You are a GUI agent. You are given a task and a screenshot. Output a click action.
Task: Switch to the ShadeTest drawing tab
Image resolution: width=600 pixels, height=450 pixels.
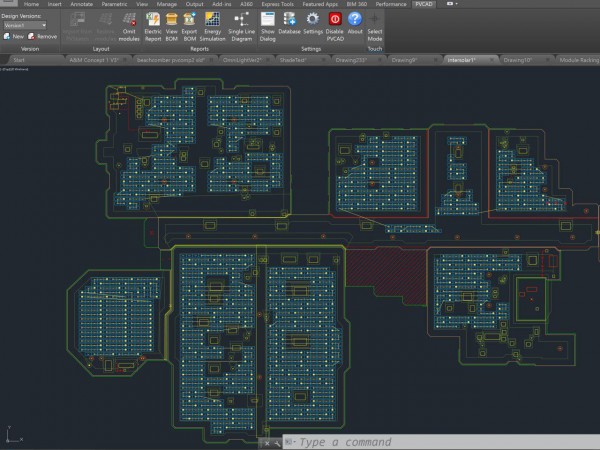[x=293, y=60]
